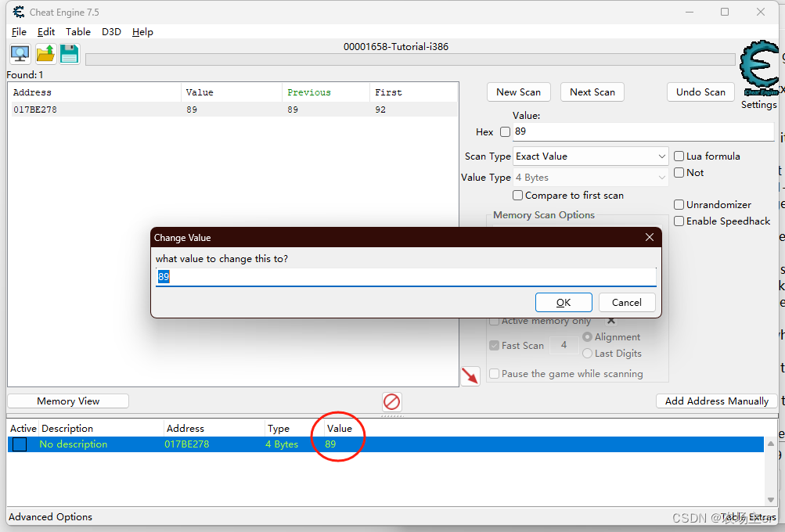785x532 pixels.
Task: Select the Last Digits radio button
Action: click(x=587, y=354)
